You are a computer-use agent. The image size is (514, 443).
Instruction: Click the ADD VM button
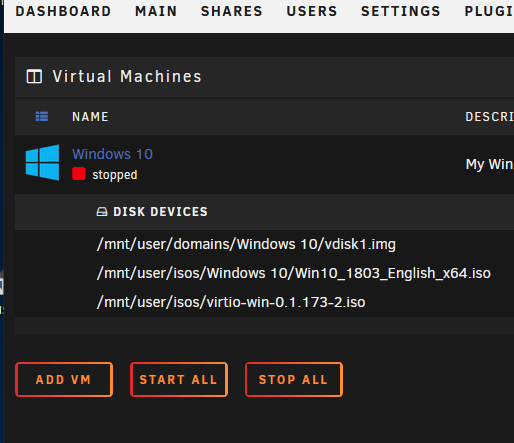point(64,379)
